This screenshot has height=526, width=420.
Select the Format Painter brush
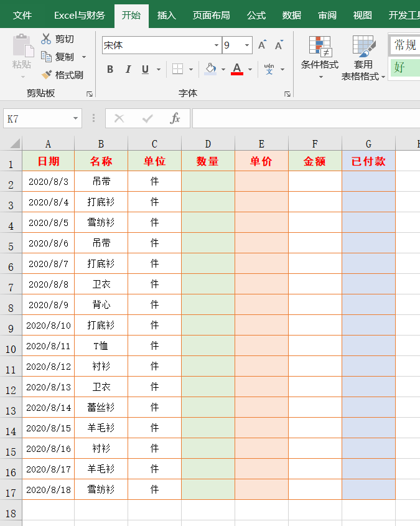pyautogui.click(x=46, y=75)
